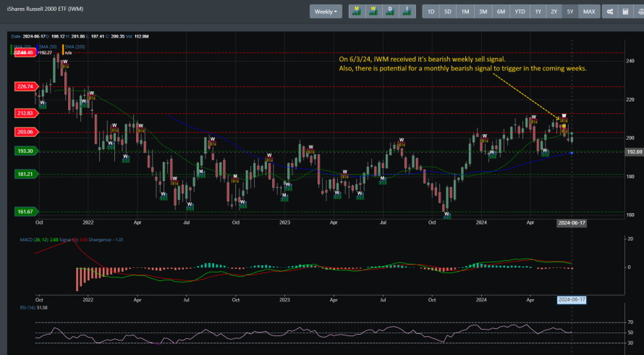The width and height of the screenshot is (644, 355).
Task: Select the 203.06 red resistance level label
Action: point(26,132)
